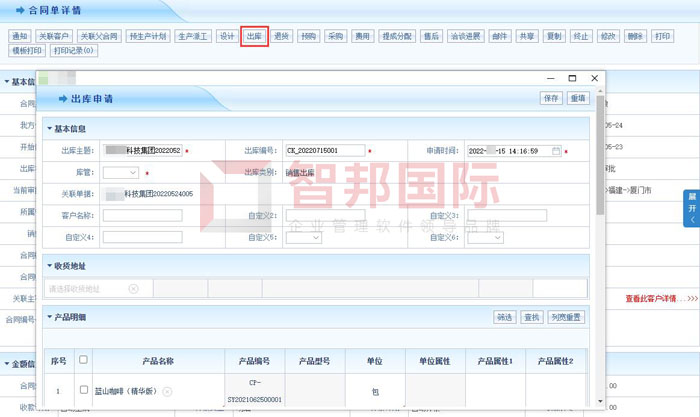Click the 删除 button
700x417 pixels.
tap(635, 36)
